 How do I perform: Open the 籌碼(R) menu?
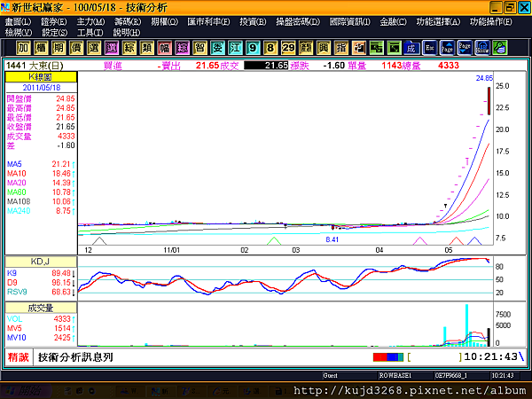[x=128, y=22]
